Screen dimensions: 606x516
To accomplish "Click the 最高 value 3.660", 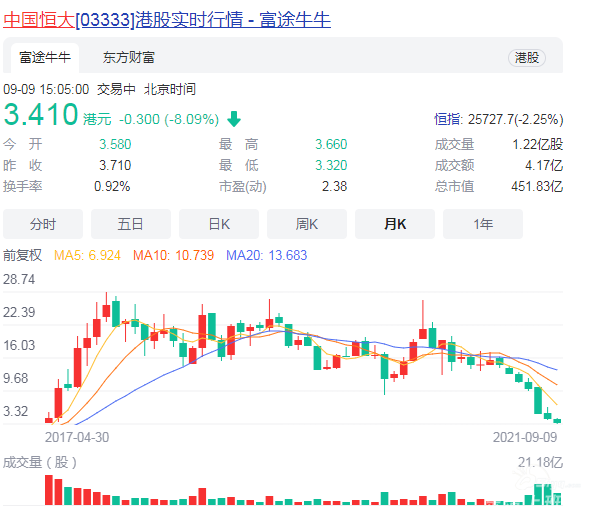I will tap(331, 144).
